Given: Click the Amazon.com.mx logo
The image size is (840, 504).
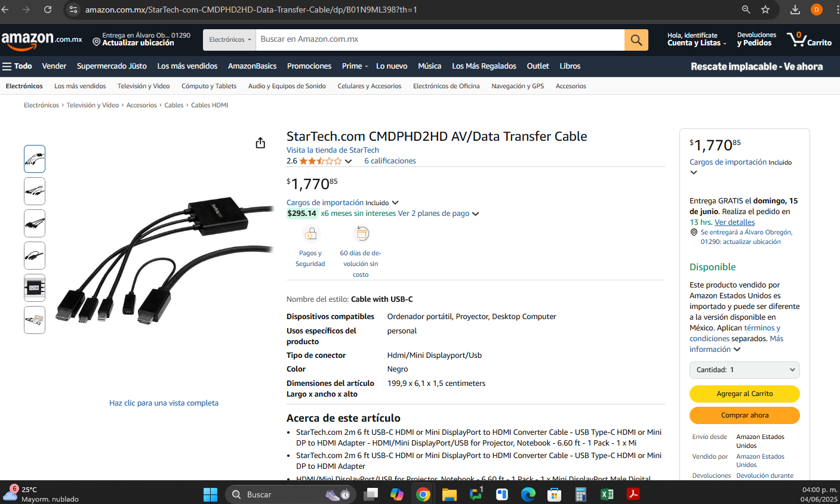Looking at the screenshot, I should (42, 40).
